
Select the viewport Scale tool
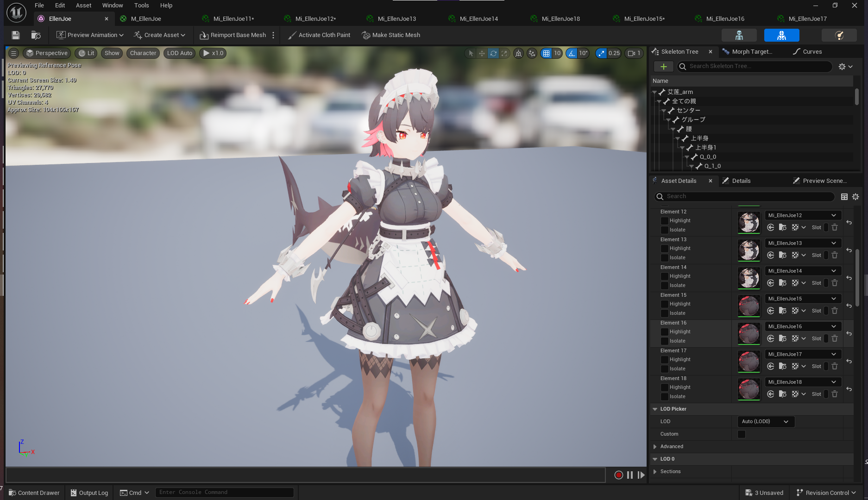click(x=504, y=53)
